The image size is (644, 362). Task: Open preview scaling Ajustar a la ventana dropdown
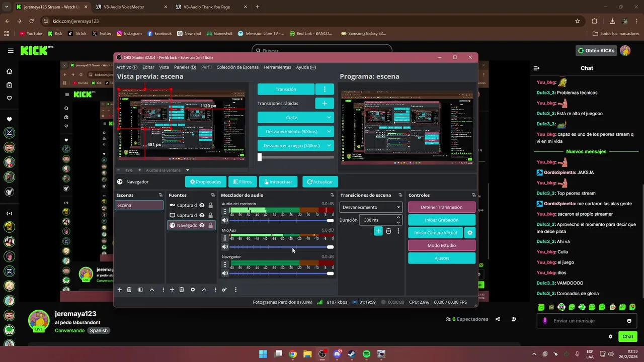point(168,170)
